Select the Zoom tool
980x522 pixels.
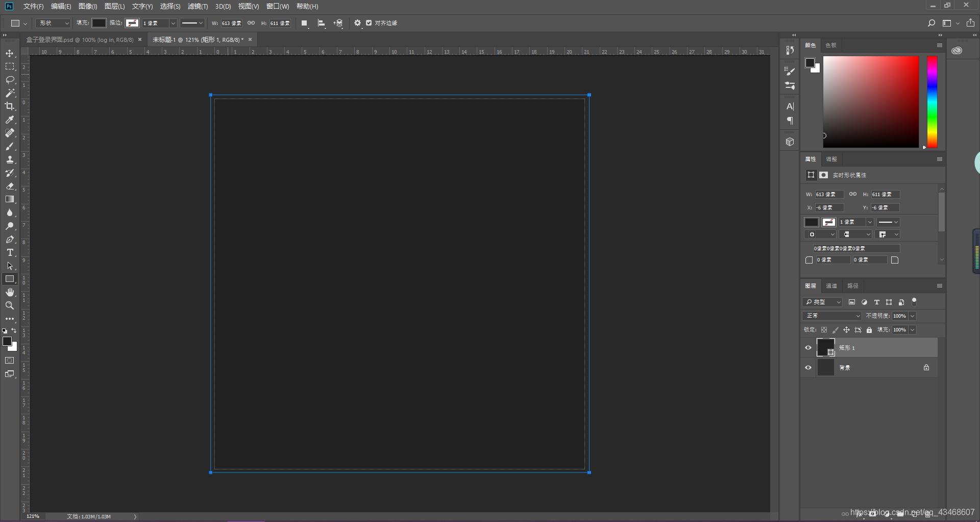coord(10,306)
